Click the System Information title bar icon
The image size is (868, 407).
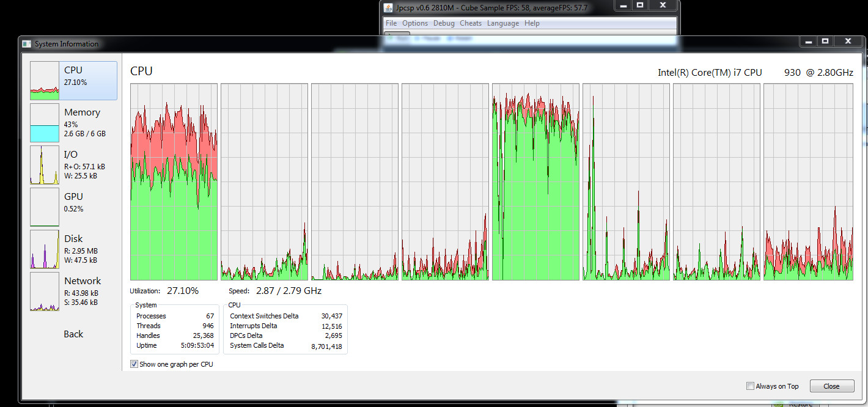tap(26, 44)
